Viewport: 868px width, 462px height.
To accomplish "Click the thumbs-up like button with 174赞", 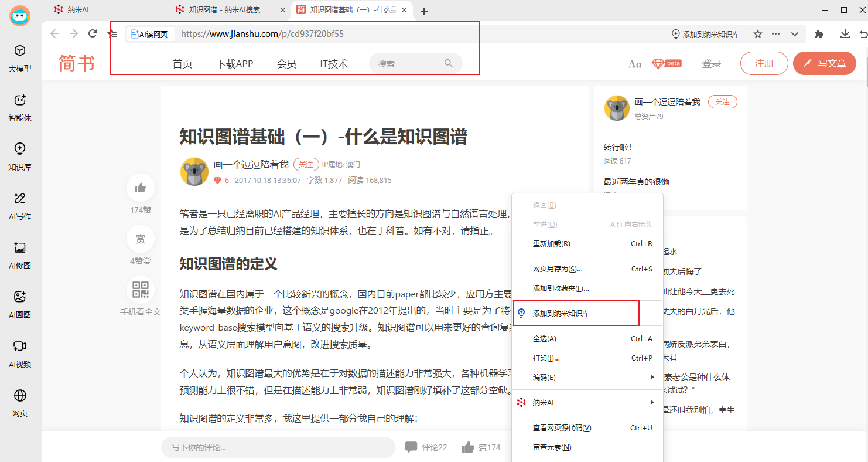I will (141, 188).
